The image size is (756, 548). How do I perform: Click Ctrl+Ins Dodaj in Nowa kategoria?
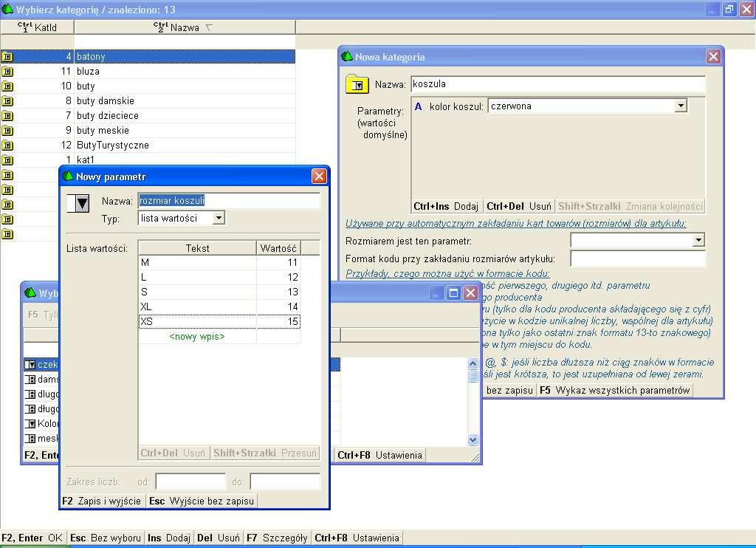click(445, 207)
